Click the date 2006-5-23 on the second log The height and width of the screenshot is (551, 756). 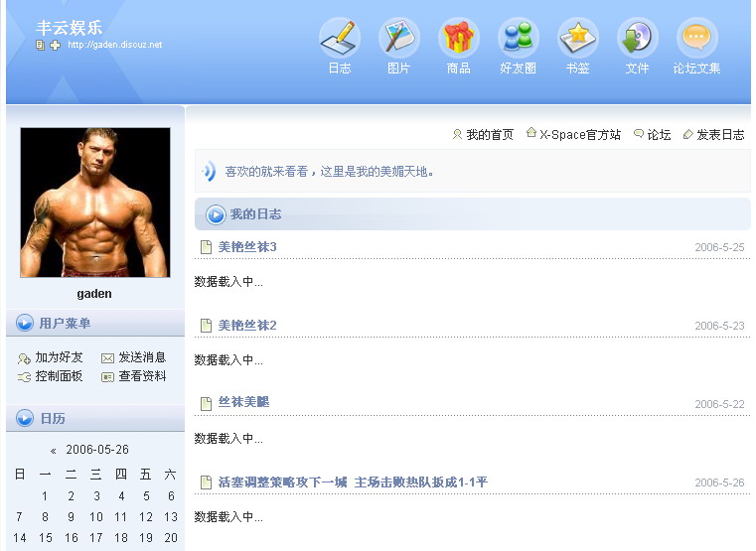720,326
